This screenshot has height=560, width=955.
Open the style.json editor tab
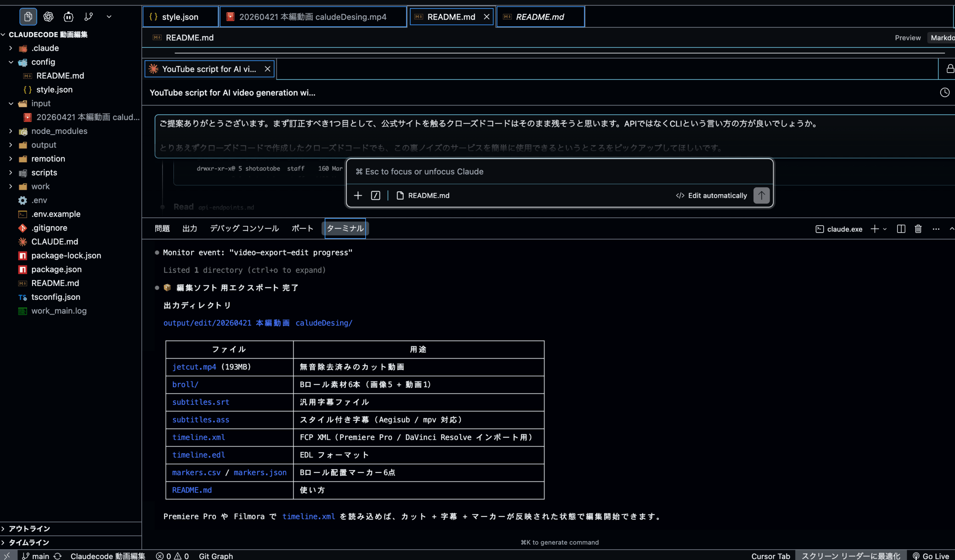(x=180, y=17)
